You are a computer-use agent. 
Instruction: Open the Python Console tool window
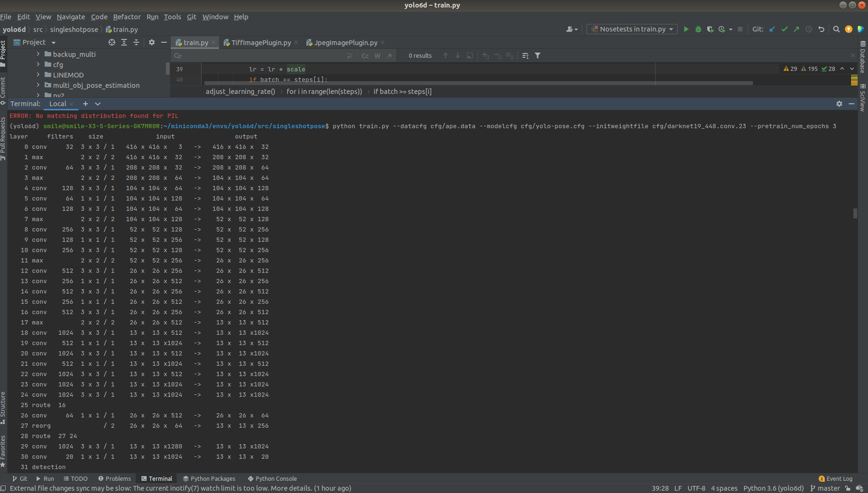point(272,478)
